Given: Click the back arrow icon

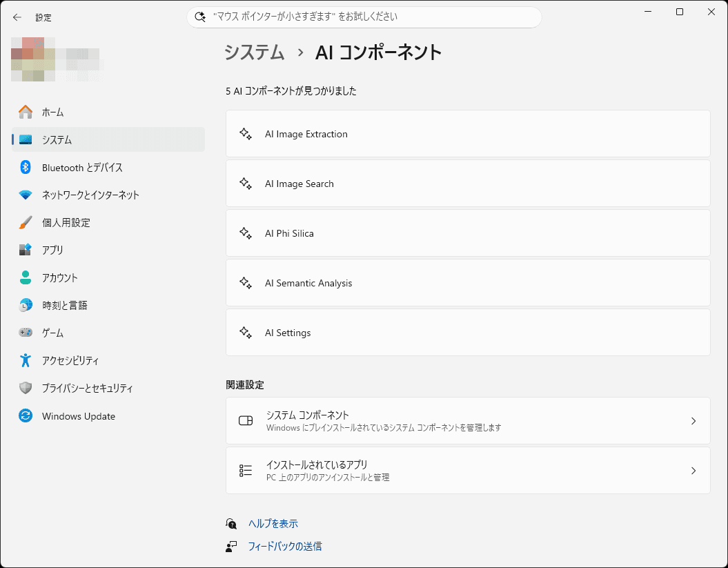Looking at the screenshot, I should click(x=17, y=17).
